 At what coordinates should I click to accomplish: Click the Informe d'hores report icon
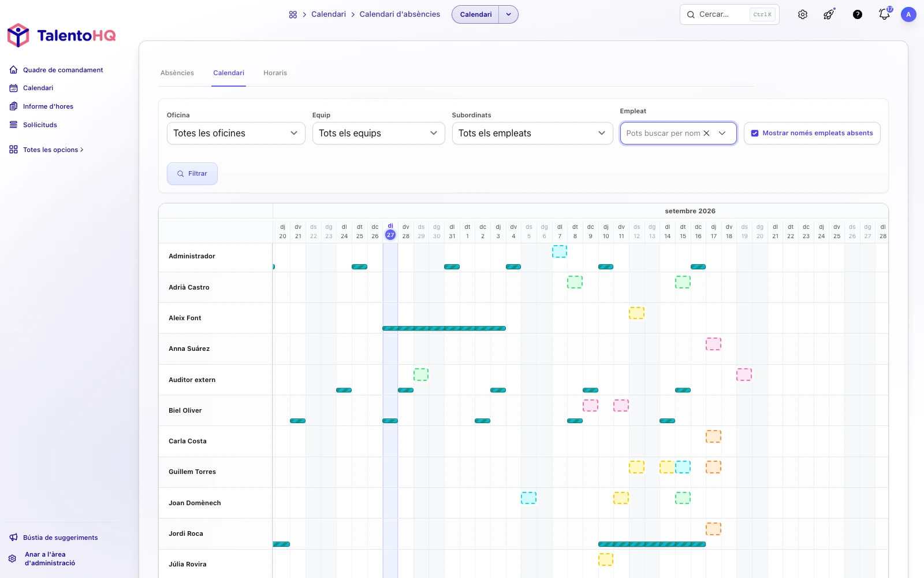(x=13, y=106)
